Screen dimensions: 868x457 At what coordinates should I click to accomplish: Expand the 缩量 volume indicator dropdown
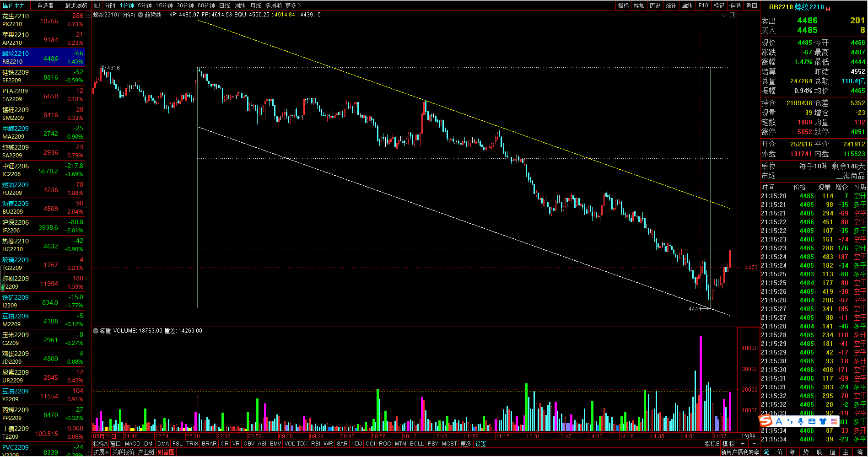pyautogui.click(x=96, y=331)
